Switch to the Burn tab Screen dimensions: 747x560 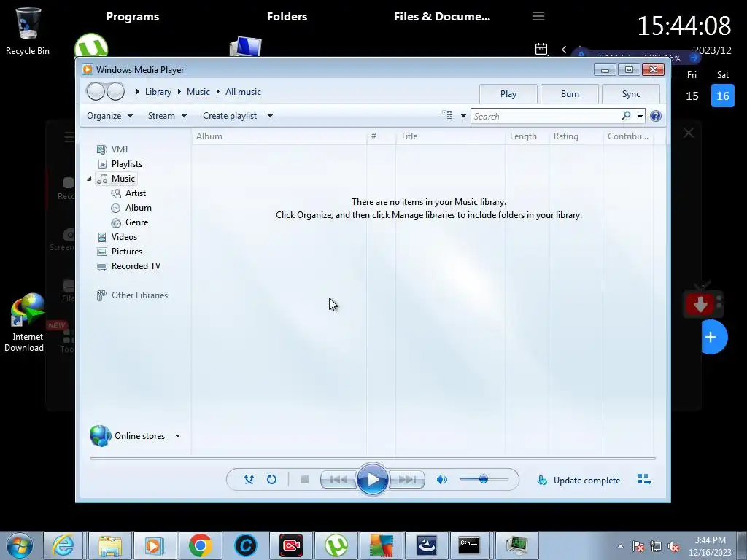coord(570,94)
